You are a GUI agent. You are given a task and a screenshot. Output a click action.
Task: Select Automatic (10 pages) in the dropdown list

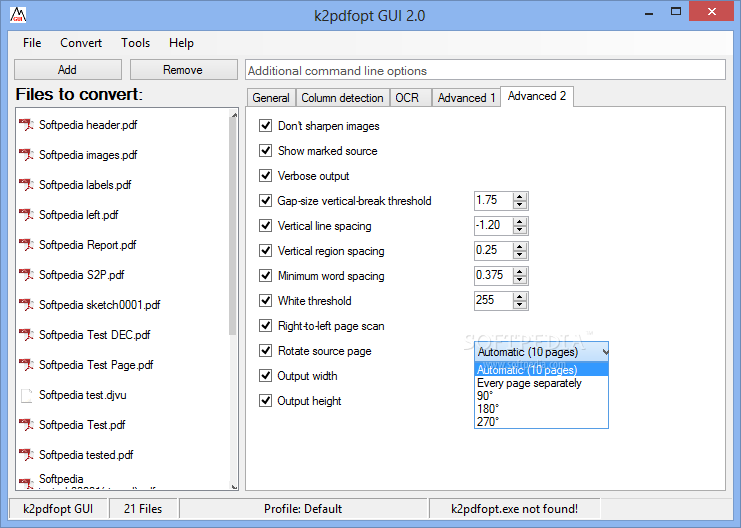[x=541, y=370]
